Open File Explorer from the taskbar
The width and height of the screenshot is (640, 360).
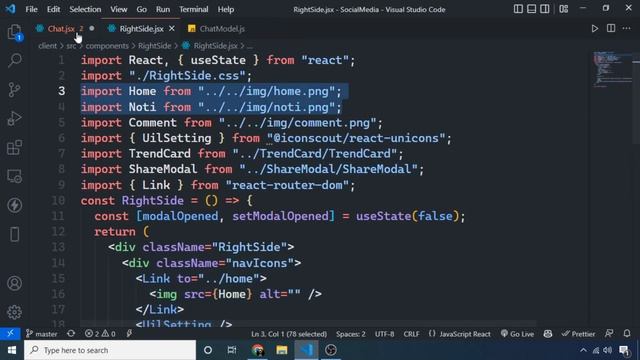click(282, 350)
